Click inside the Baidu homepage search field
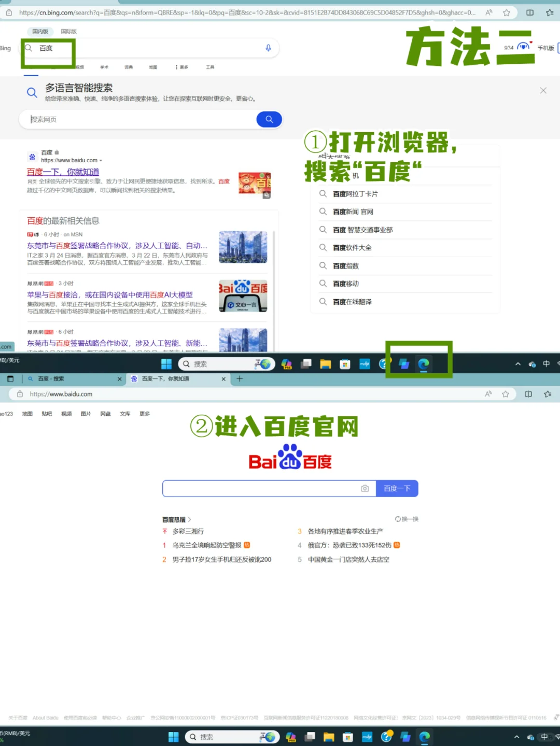Image resolution: width=560 pixels, height=746 pixels. [x=259, y=488]
